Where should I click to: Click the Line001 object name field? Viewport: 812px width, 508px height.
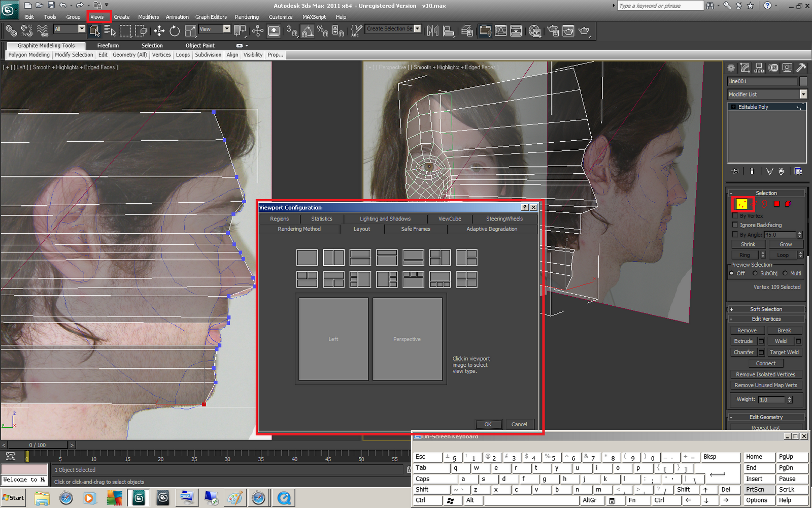pos(762,81)
